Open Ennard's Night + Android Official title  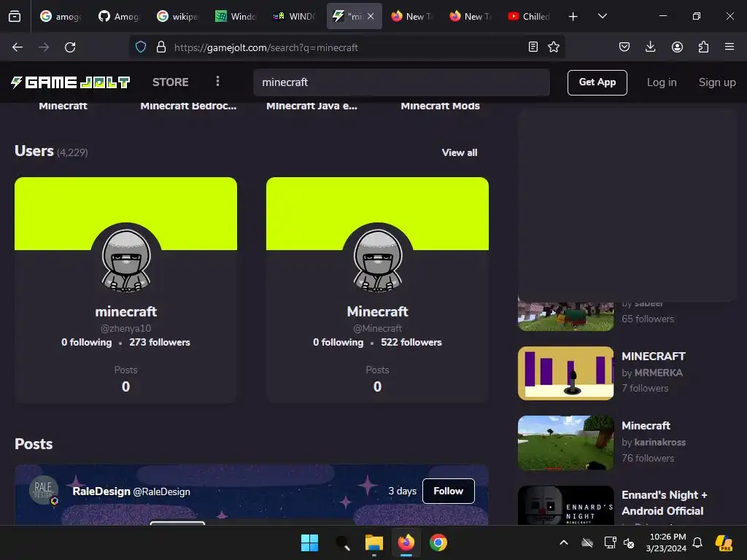pos(664,503)
